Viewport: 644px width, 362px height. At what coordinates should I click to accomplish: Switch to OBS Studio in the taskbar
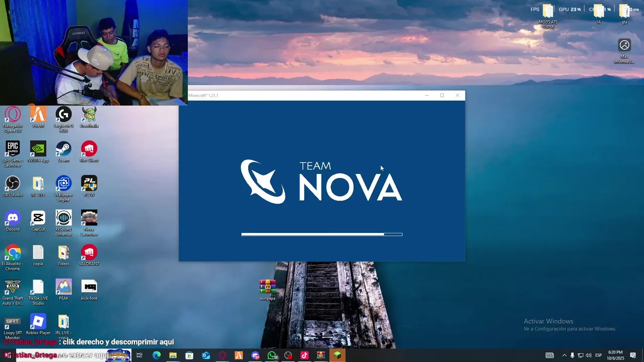point(288,355)
